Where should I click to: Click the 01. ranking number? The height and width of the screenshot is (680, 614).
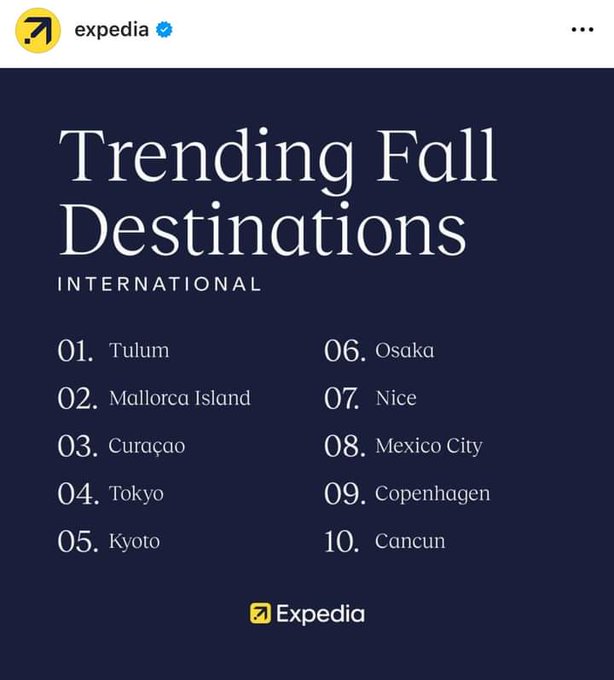[x=76, y=351]
